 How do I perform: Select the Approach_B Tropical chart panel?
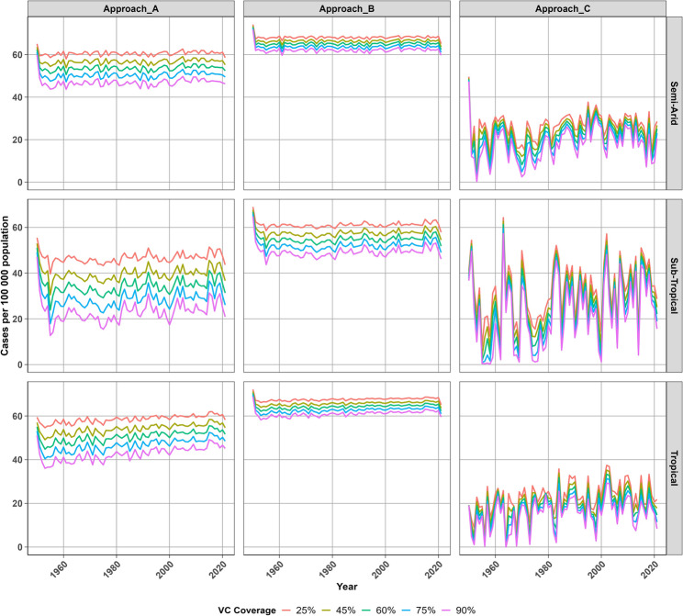click(x=347, y=468)
